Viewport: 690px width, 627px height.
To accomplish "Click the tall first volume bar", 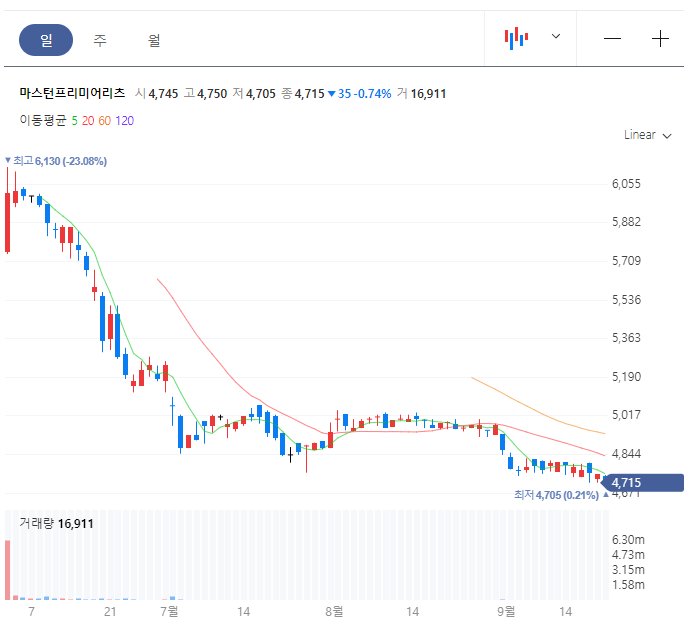I will tap(7, 570).
